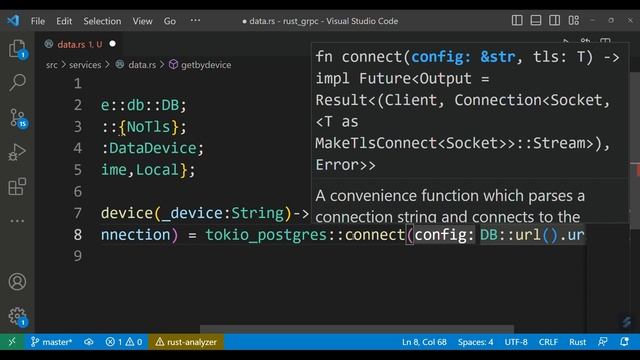Change indentation via Spaces: 4
The width and height of the screenshot is (640, 360).
pos(475,342)
